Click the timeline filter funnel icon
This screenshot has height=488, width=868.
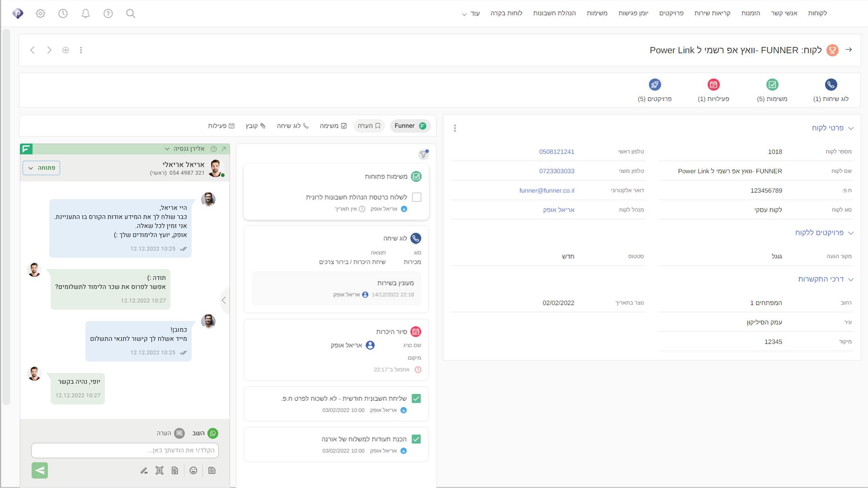(x=423, y=155)
